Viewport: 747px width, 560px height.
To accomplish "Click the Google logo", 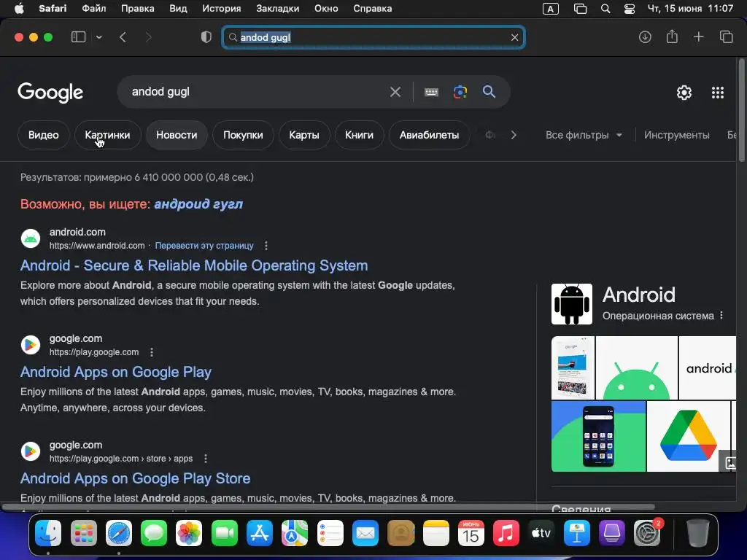I will pyautogui.click(x=50, y=92).
